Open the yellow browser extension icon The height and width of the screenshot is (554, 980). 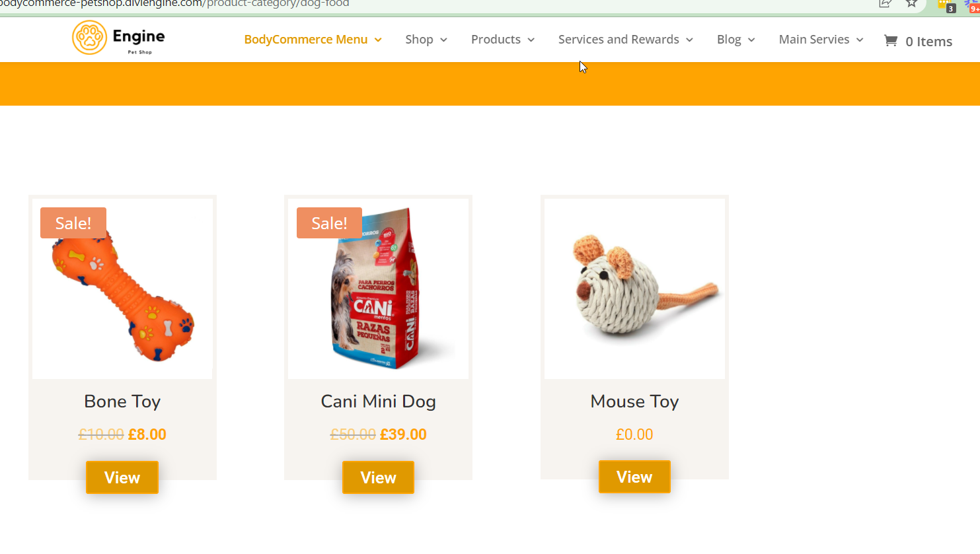pos(946,5)
